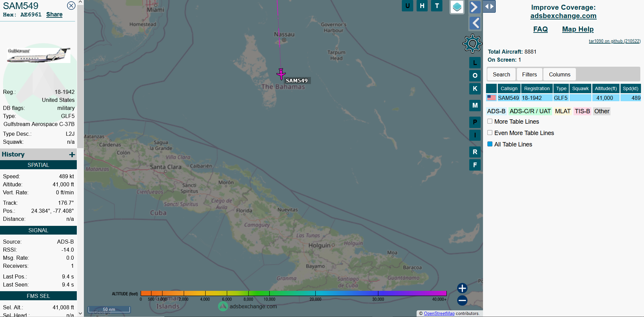Screen dimensions: 644x317
Task: Close the SAM549 aircraft info panel
Action: point(71,5)
